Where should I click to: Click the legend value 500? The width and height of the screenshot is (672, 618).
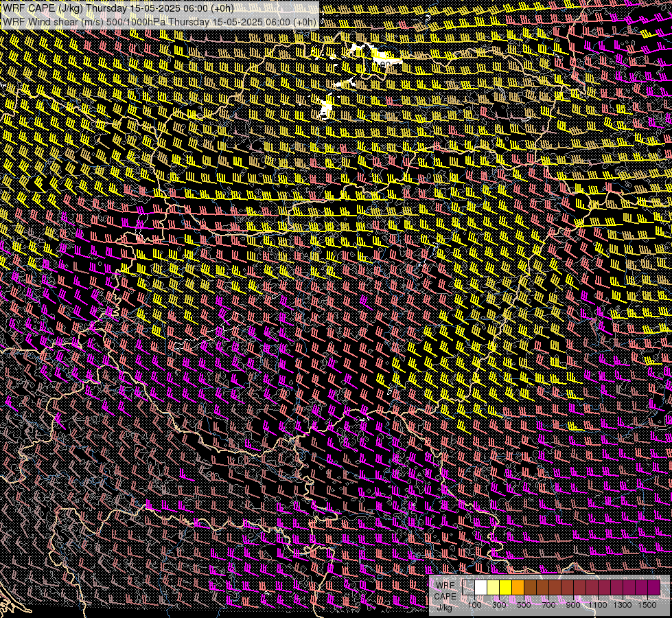[x=524, y=605]
